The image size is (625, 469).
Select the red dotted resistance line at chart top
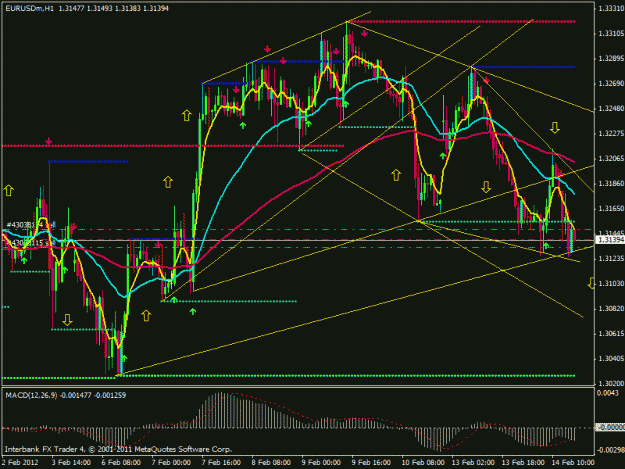point(462,22)
